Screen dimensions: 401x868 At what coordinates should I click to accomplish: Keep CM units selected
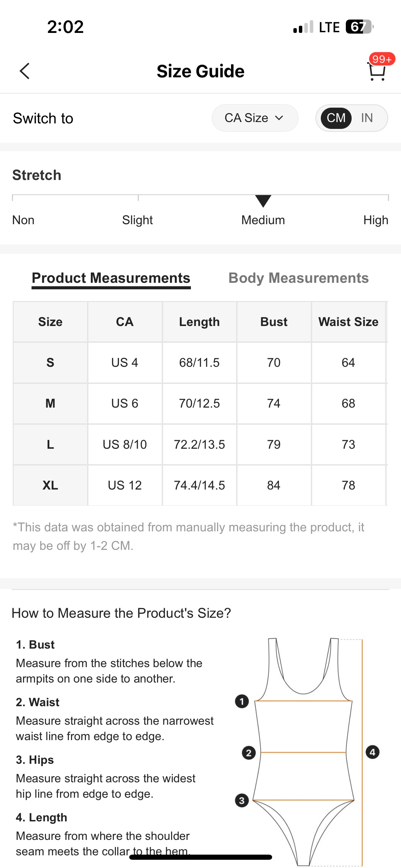tap(336, 118)
